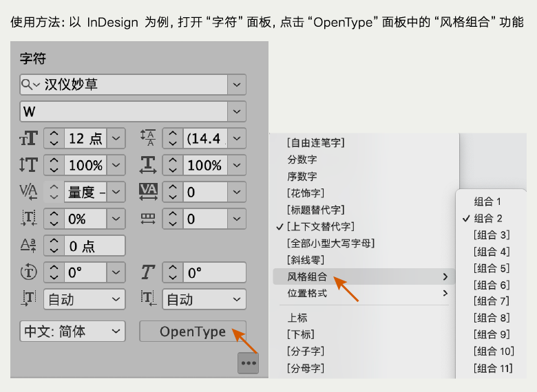Expand 风格组合 submenu

tap(364, 276)
